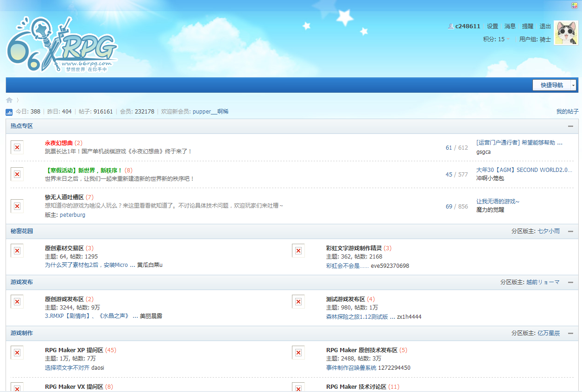Collapse the 热点专区 section
Image resolution: width=582 pixels, height=392 pixels.
tap(571, 126)
